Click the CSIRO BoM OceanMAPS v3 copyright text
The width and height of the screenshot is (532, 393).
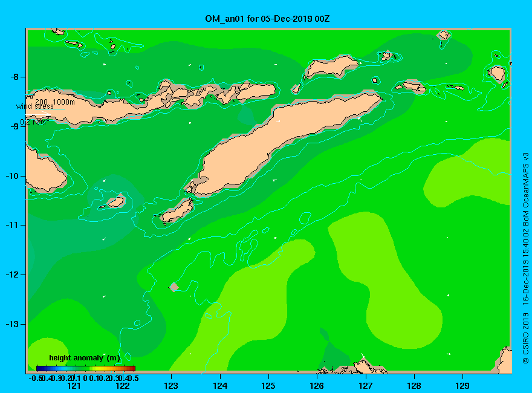(525, 258)
